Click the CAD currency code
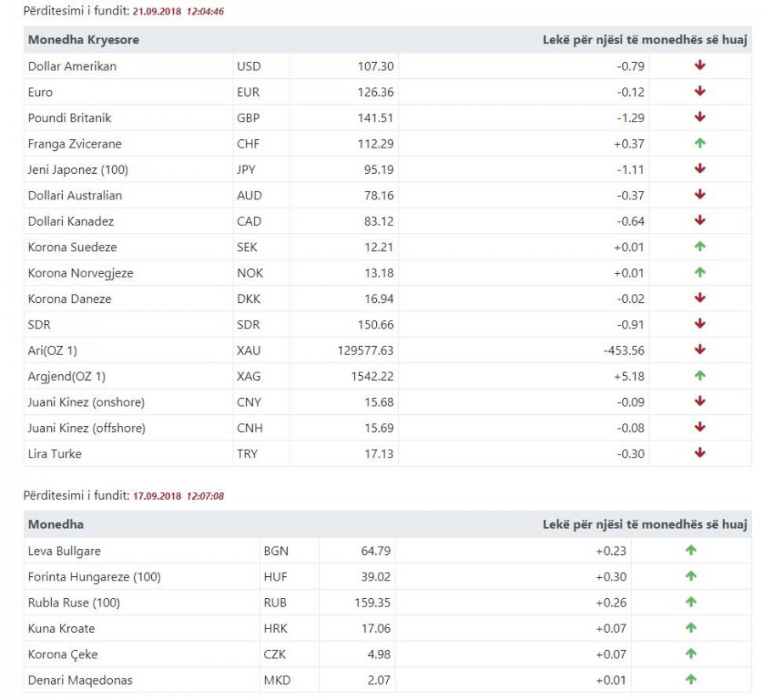This screenshot has height=700, width=764. (249, 221)
